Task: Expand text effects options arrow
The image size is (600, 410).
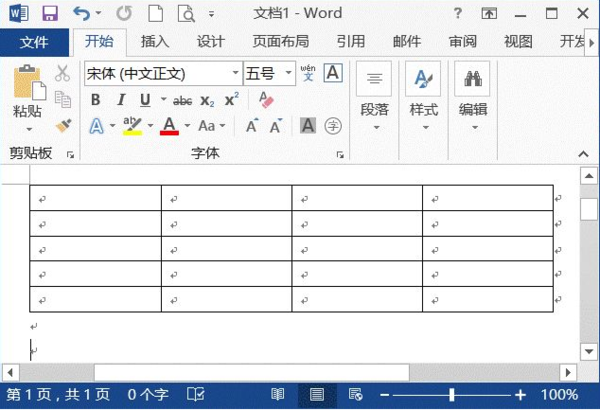Action: tap(112, 126)
